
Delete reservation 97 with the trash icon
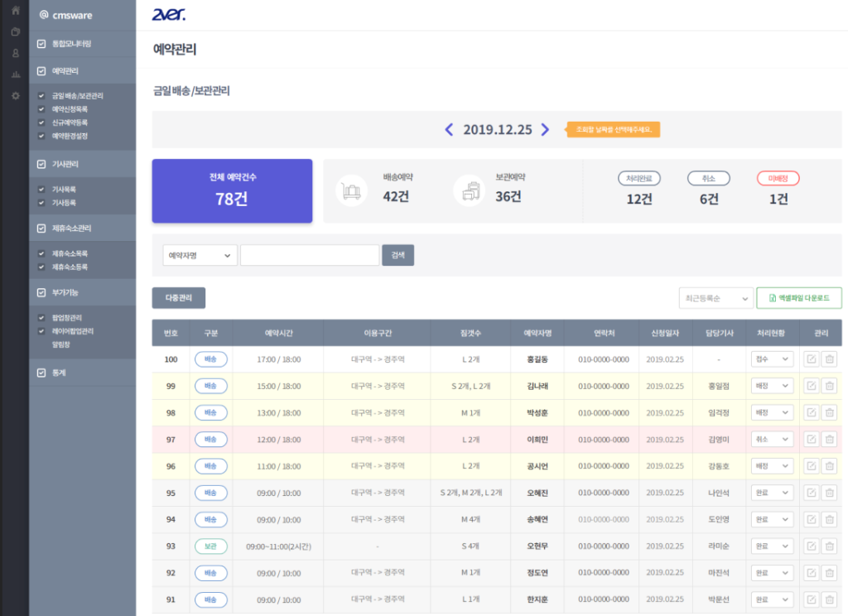pos(829,439)
